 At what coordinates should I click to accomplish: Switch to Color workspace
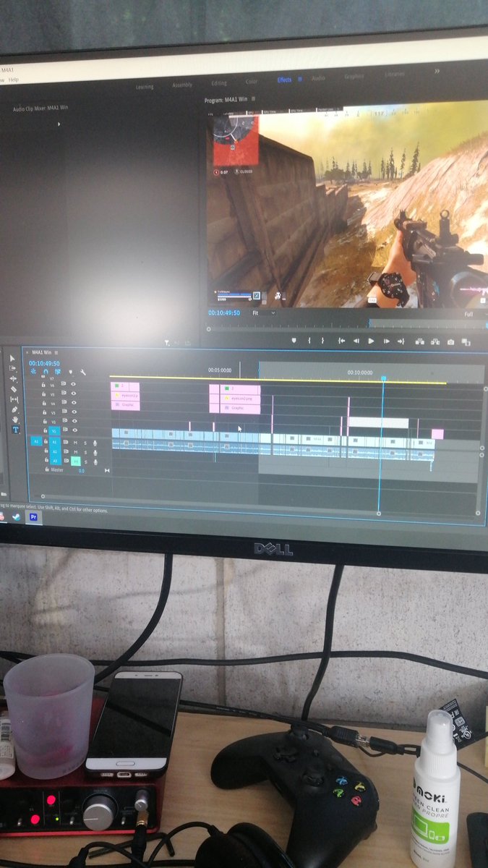point(252,82)
